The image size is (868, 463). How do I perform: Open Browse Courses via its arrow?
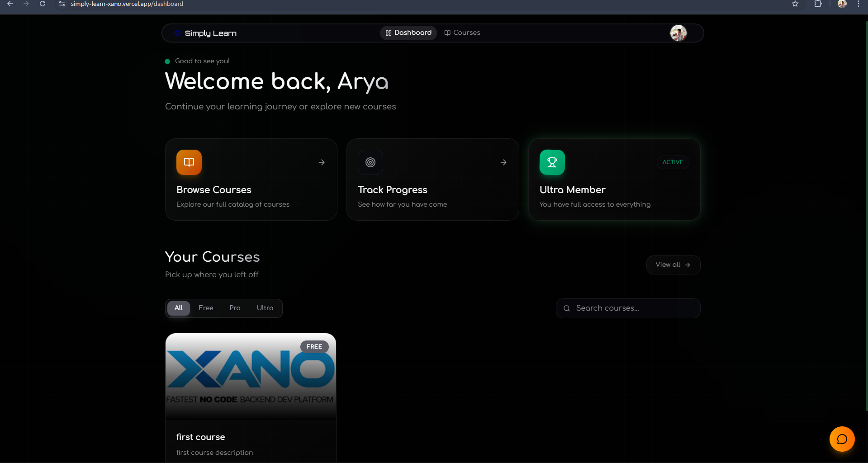click(x=321, y=162)
